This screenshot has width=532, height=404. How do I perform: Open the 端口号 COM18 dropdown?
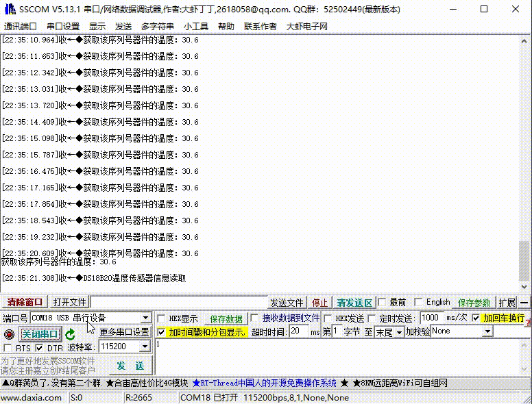pyautogui.click(x=145, y=318)
